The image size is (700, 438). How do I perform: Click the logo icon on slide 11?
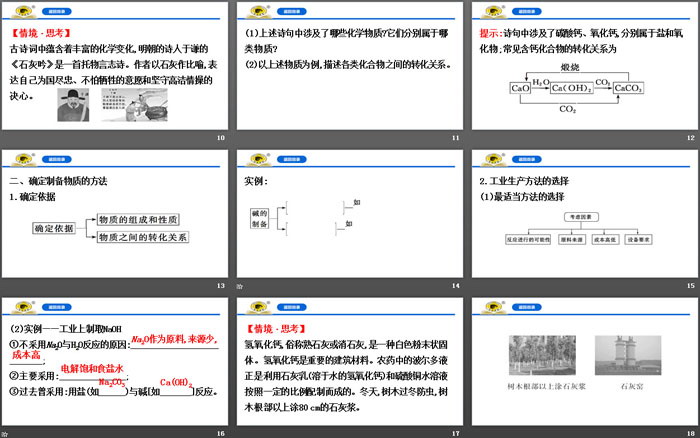[254, 9]
